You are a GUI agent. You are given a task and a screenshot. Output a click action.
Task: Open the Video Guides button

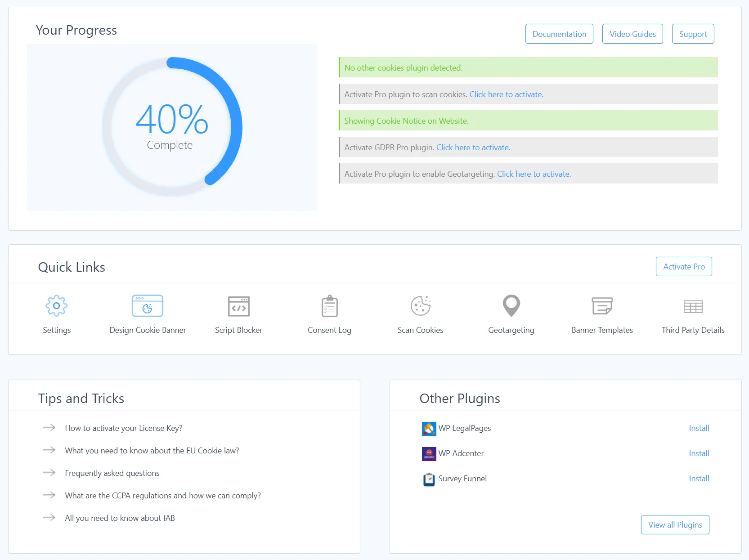coord(632,34)
